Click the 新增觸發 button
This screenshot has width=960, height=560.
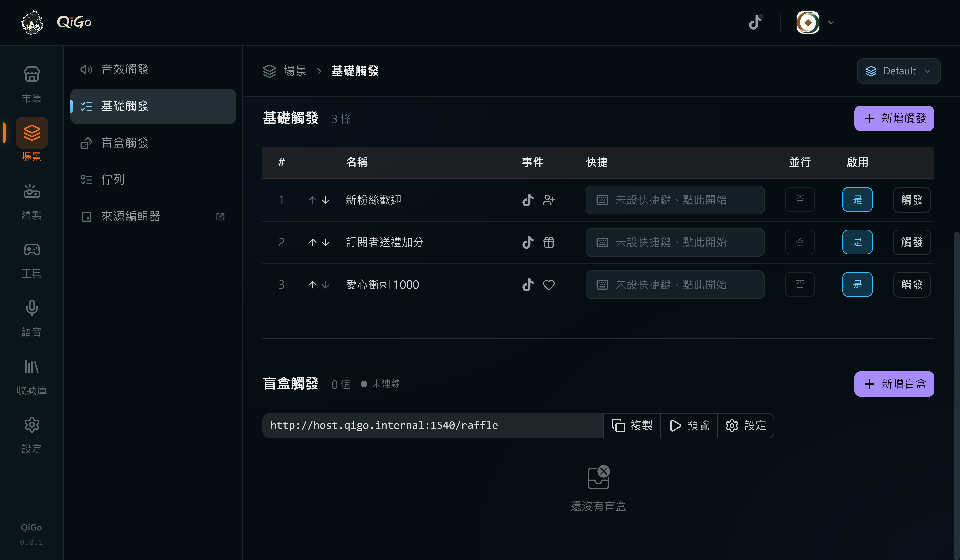click(x=894, y=118)
